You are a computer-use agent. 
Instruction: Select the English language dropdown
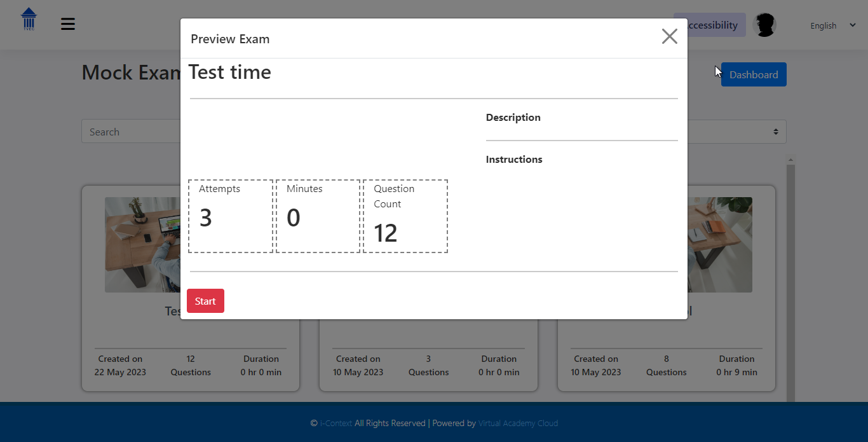point(824,26)
